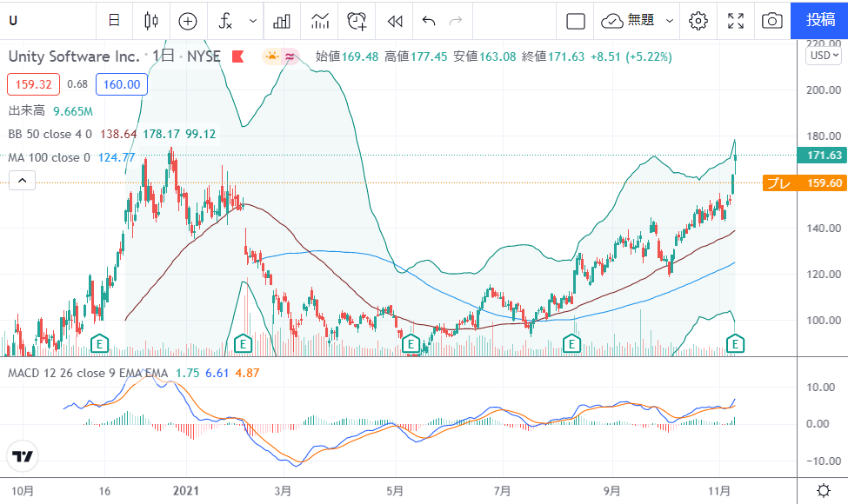Redo the chart action
Viewport: 848px width, 504px height.
coord(456,21)
